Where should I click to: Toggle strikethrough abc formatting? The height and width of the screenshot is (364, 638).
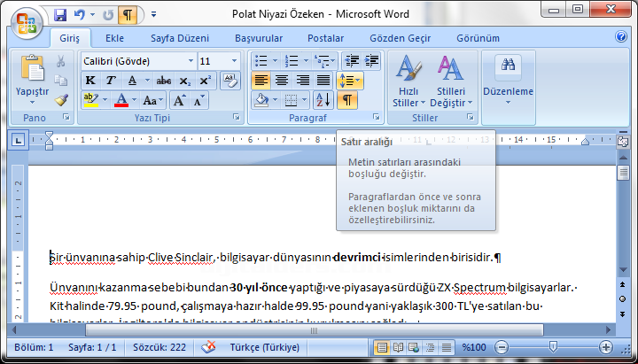coord(164,81)
